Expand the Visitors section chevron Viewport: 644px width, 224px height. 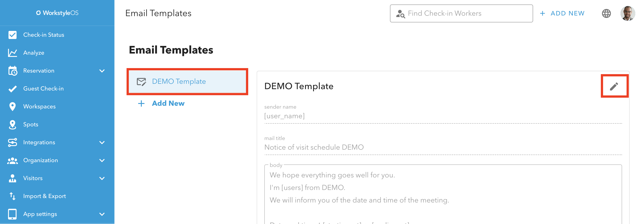(102, 178)
